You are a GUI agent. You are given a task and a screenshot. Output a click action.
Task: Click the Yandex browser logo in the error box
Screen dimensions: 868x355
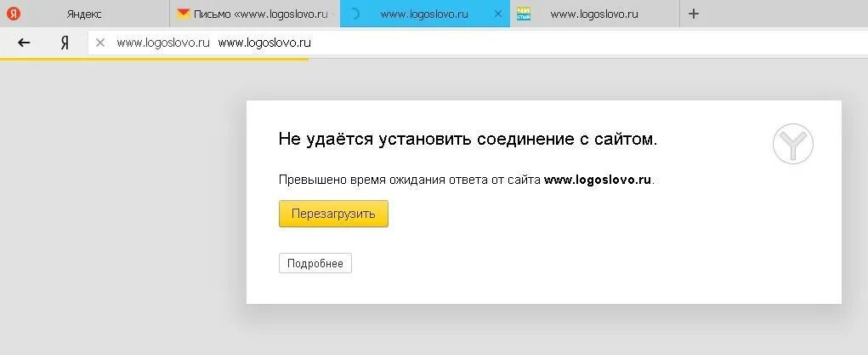tap(792, 144)
